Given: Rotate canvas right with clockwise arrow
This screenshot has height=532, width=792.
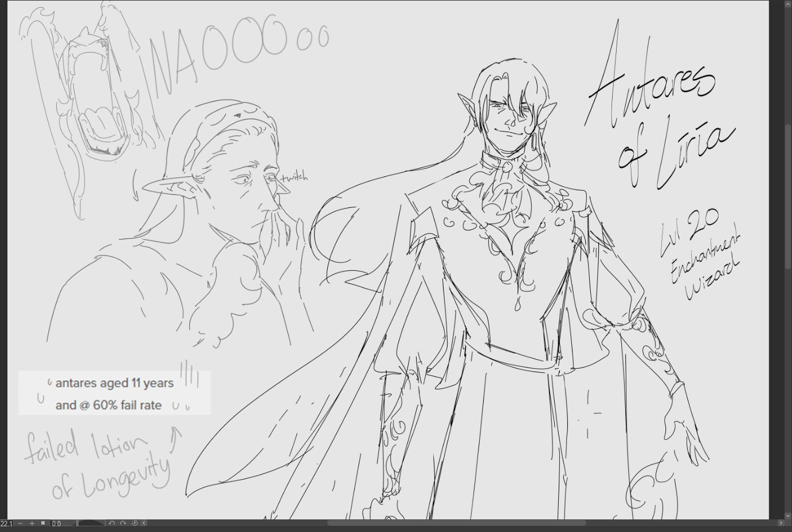Looking at the screenshot, I should 123,523.
